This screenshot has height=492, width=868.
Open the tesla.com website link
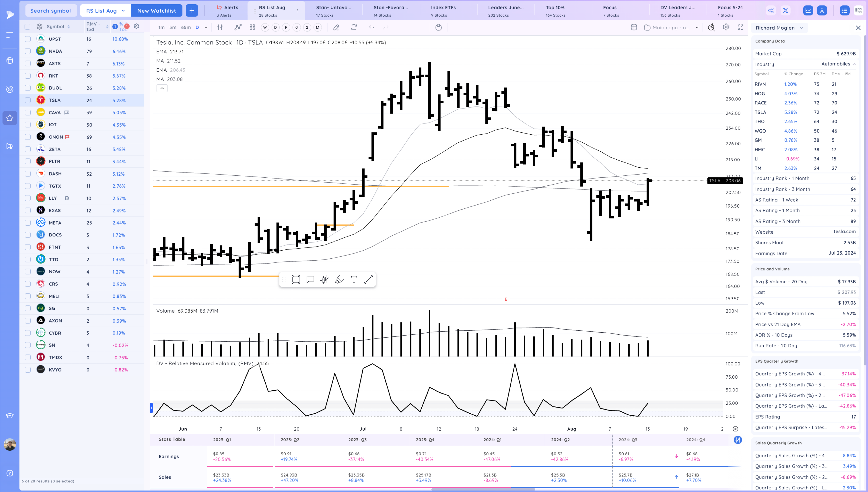point(844,232)
